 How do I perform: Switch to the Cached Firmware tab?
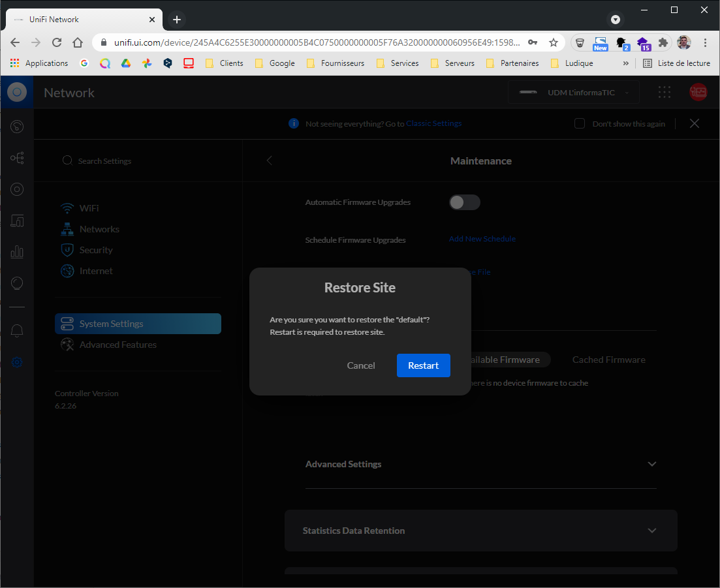(608, 360)
